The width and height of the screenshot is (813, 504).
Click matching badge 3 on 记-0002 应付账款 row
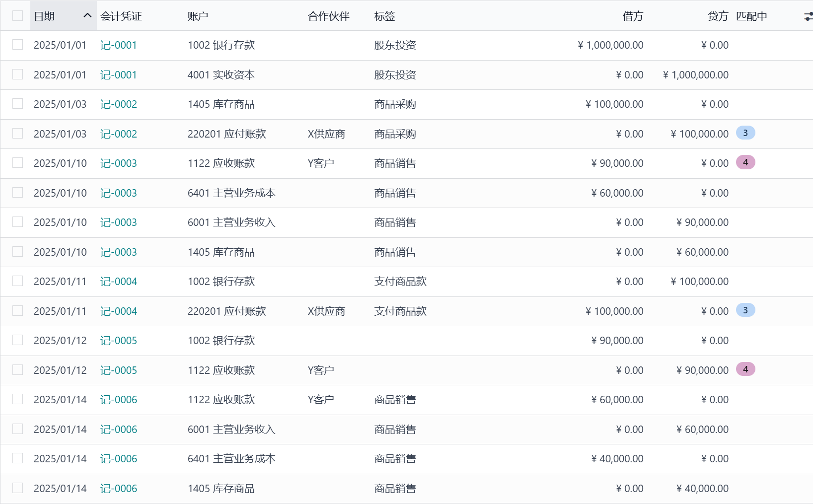tap(745, 133)
